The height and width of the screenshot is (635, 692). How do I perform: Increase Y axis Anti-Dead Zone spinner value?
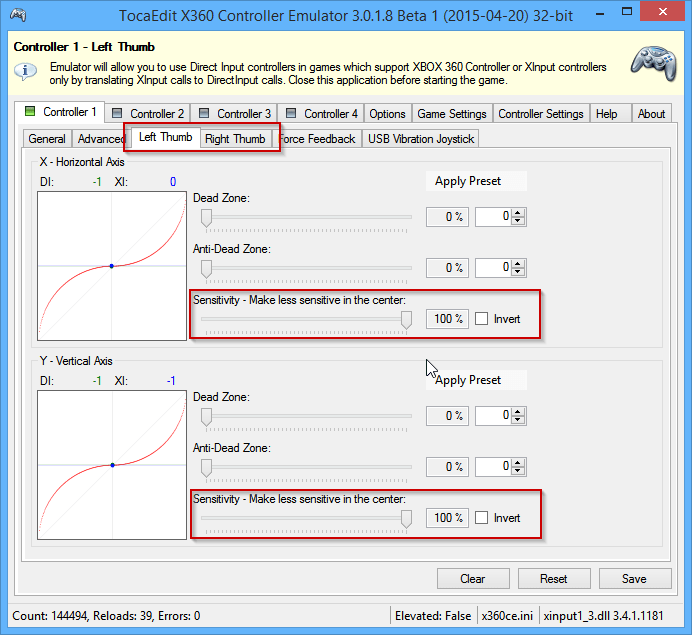(x=518, y=462)
